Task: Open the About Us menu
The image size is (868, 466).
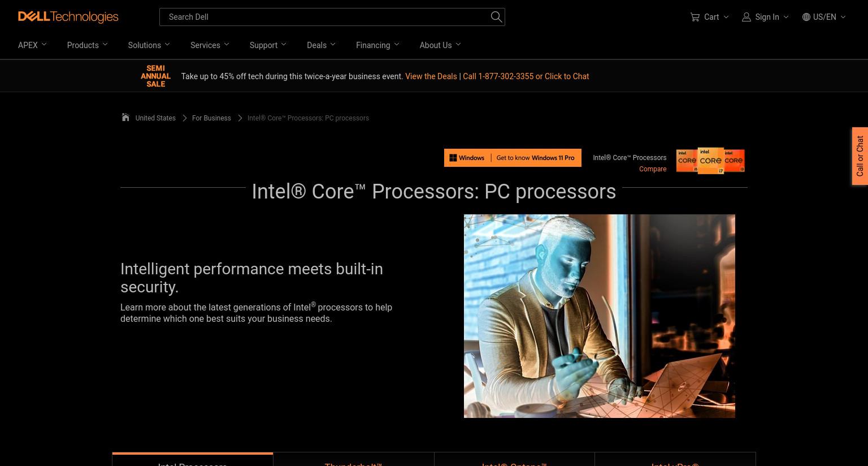Action: [x=440, y=45]
